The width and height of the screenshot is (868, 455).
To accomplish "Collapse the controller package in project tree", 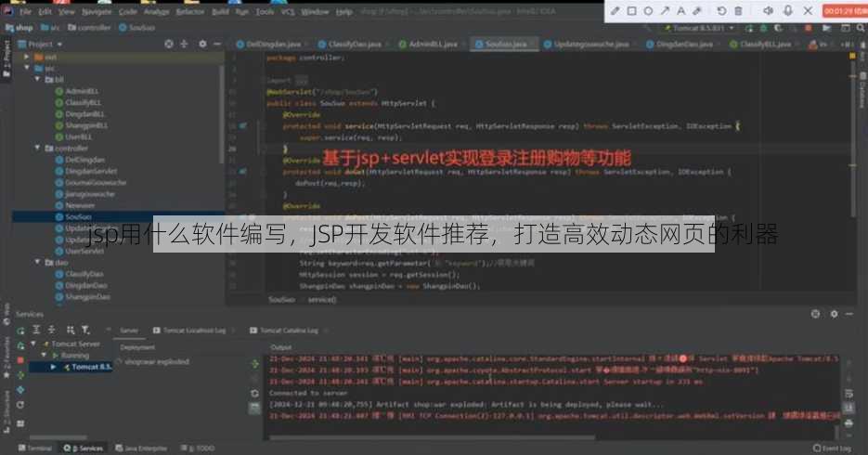I will point(38,149).
